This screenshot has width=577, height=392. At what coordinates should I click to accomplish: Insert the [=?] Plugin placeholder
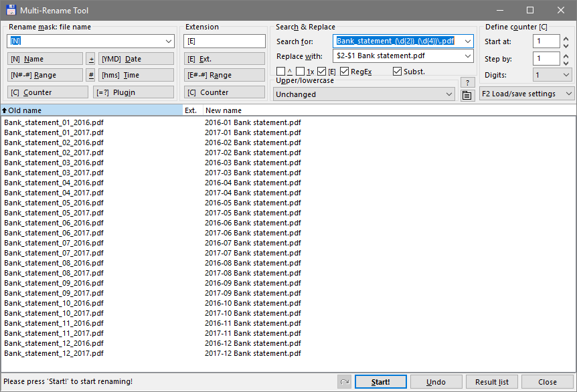pyautogui.click(x=135, y=92)
